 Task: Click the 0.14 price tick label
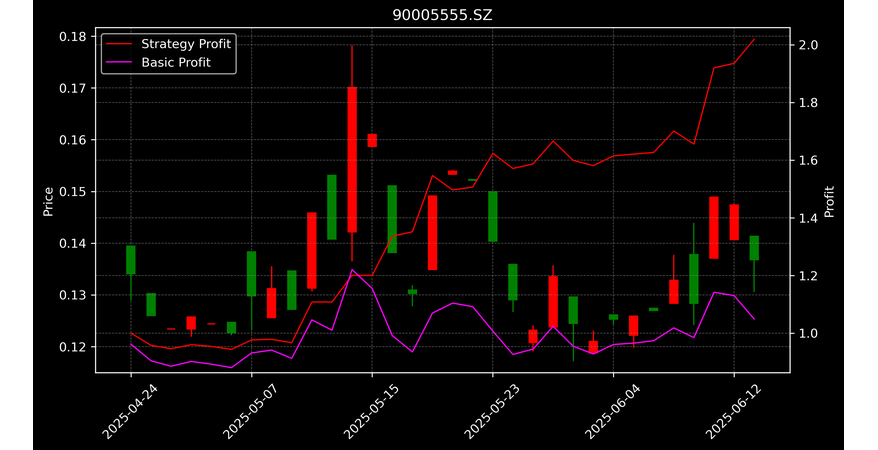click(73, 243)
